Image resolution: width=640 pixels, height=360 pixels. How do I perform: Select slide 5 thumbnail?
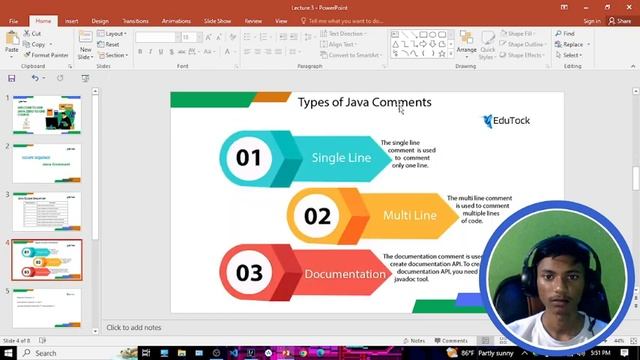tap(47, 308)
